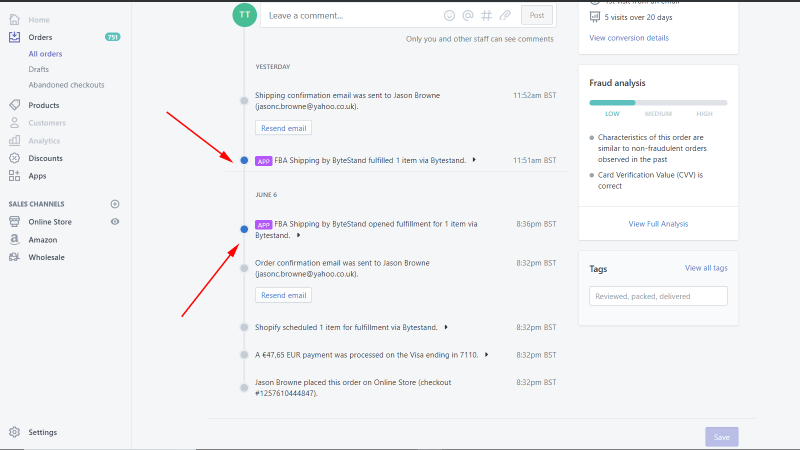This screenshot has height=450, width=800.
Task: Insert emoji in the comment box
Action: point(449,15)
